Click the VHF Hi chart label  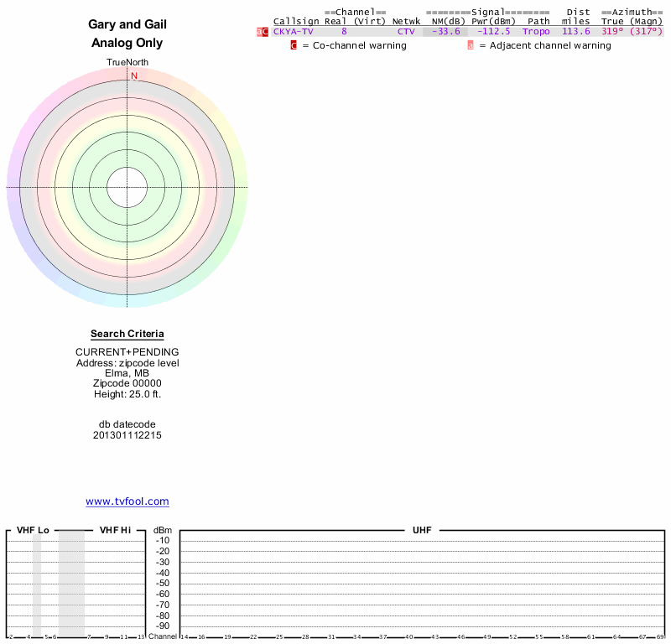115,530
